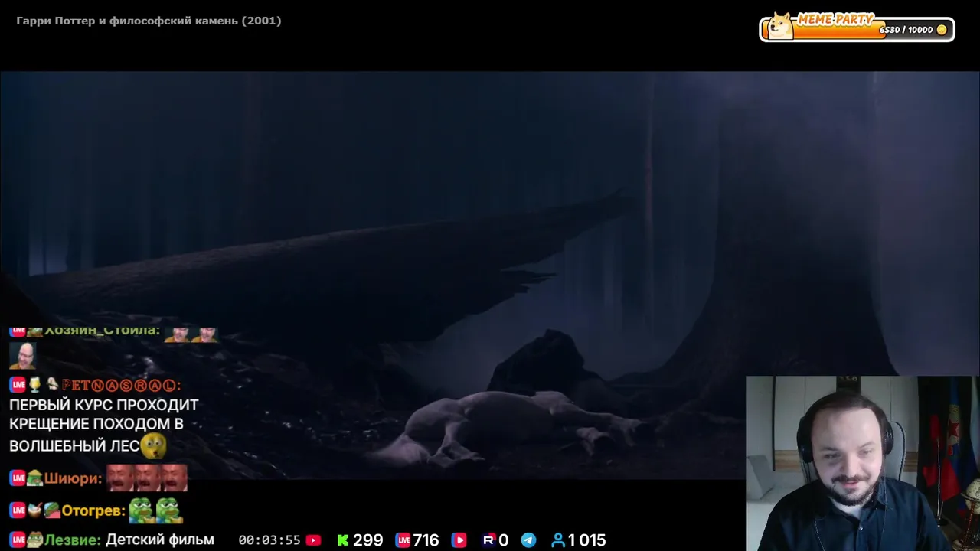Click the username Лезвие in chat
Screen dimensions: 980x551
click(73, 540)
